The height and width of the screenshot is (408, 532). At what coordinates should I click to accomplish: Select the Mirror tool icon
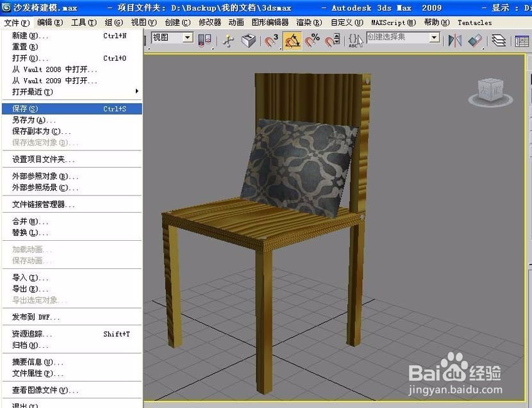pyautogui.click(x=454, y=40)
